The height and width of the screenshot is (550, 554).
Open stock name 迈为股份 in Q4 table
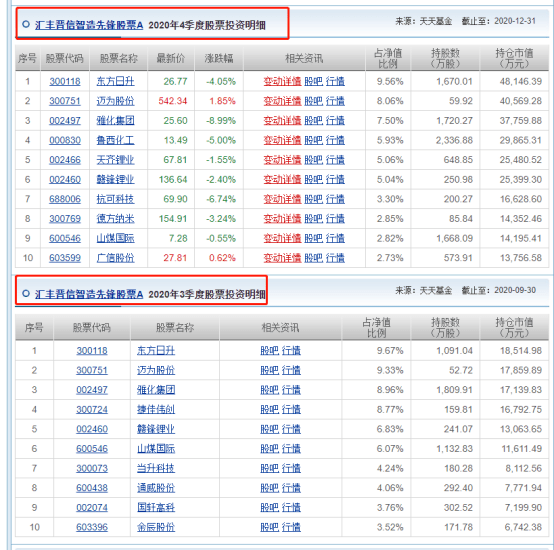point(116,101)
